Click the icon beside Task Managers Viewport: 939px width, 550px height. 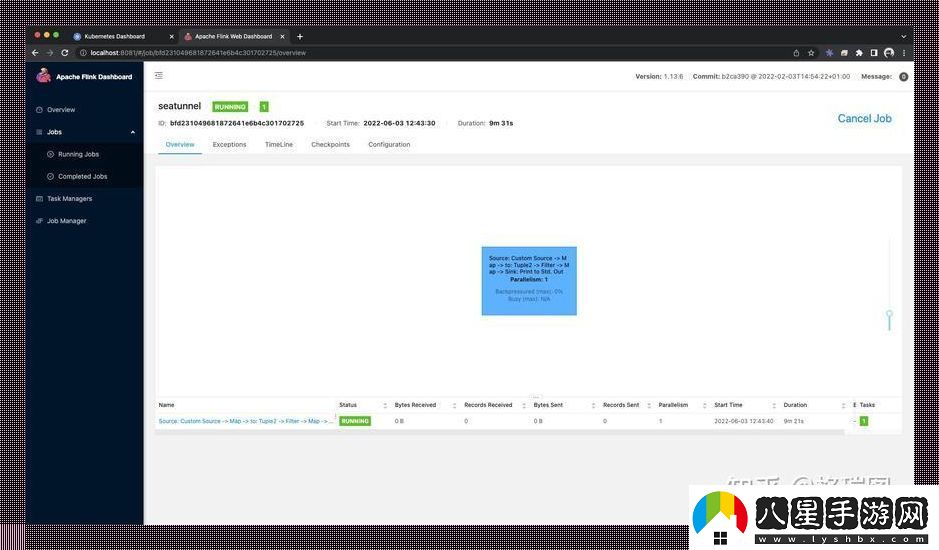click(x=40, y=199)
